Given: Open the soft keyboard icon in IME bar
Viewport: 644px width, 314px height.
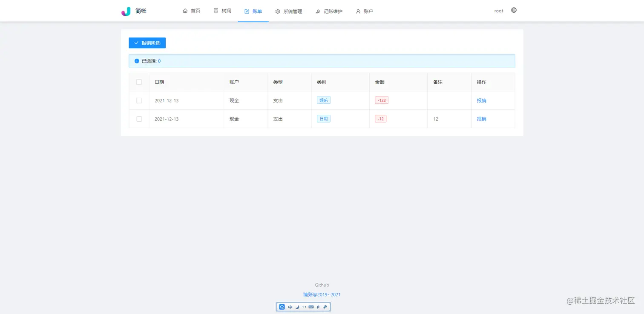Looking at the screenshot, I should [311, 307].
